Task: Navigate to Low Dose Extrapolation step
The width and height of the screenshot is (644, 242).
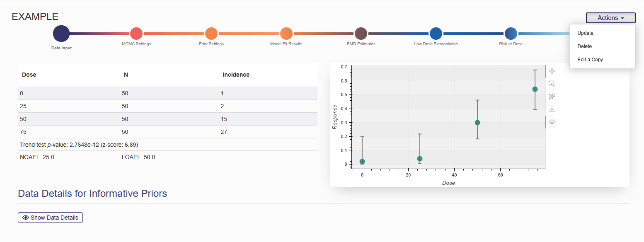Action: click(x=436, y=34)
